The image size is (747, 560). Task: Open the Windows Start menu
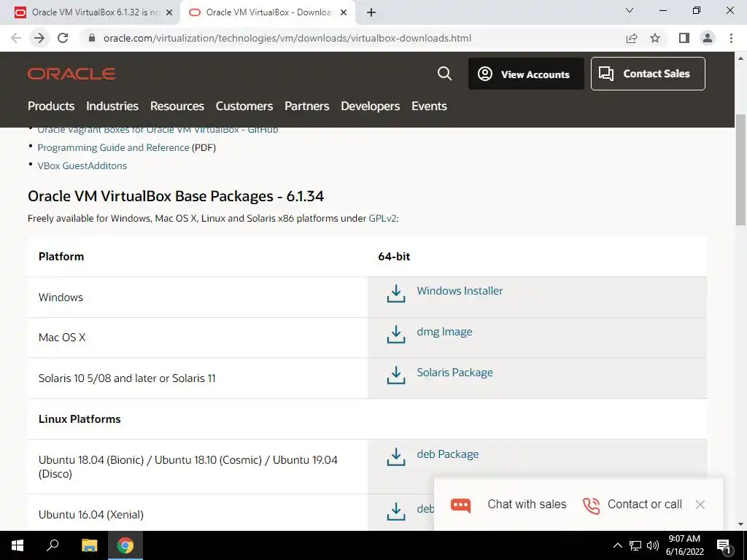[18, 545]
